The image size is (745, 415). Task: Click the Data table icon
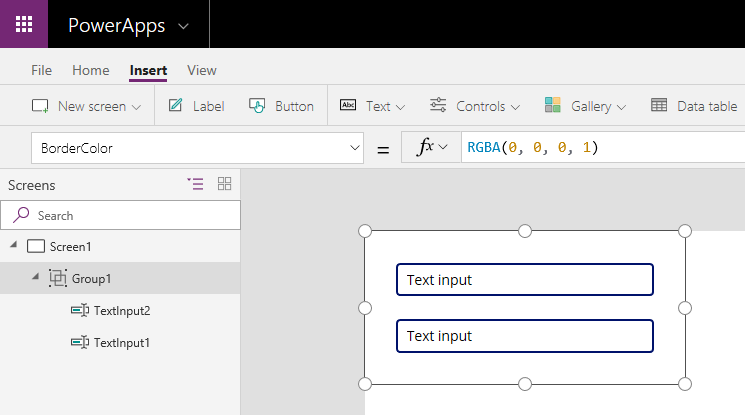[659, 106]
